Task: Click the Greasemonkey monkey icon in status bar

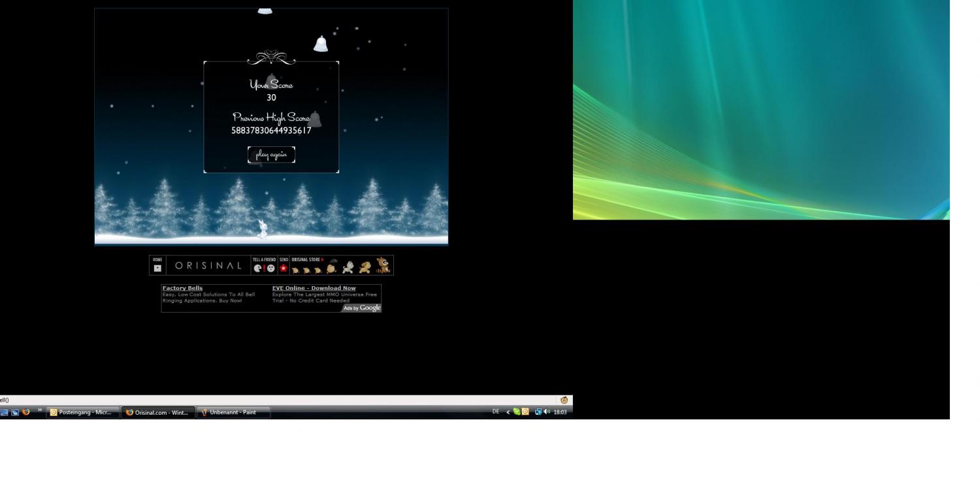Action: tap(564, 400)
